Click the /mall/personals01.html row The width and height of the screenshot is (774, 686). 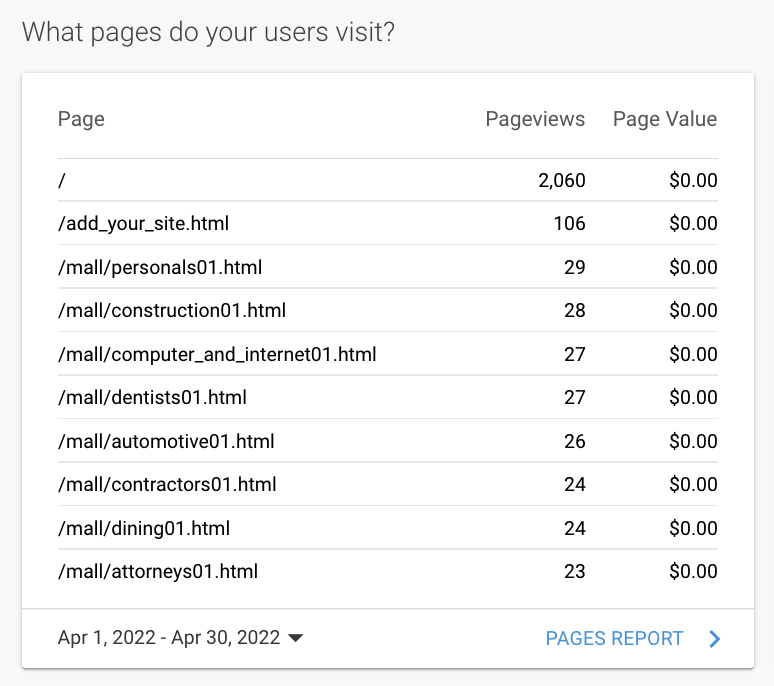160,268
